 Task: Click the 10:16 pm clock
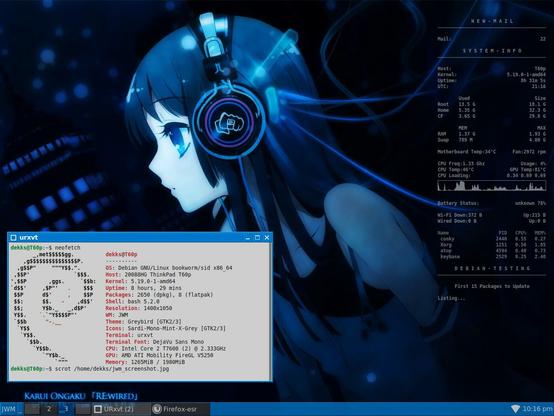(538, 409)
